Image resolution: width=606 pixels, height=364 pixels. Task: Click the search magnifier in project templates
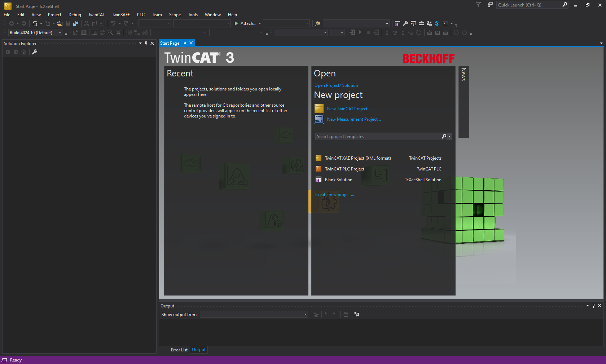(x=444, y=136)
